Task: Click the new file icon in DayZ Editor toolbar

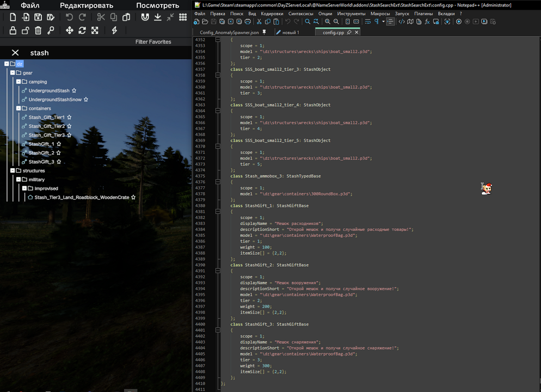Action: click(13, 17)
